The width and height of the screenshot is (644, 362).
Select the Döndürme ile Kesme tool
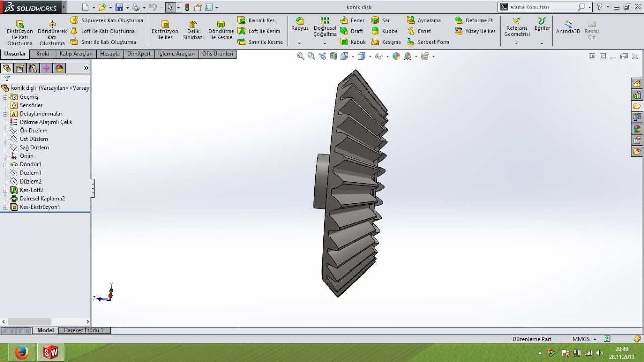click(221, 30)
